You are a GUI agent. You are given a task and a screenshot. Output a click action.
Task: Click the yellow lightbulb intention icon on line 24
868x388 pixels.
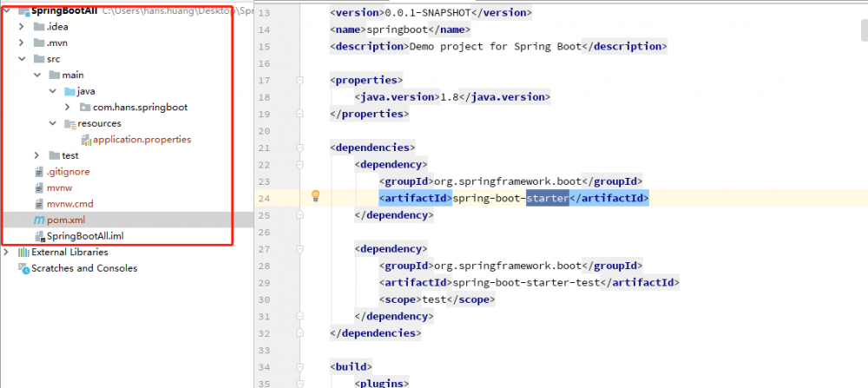coord(316,195)
